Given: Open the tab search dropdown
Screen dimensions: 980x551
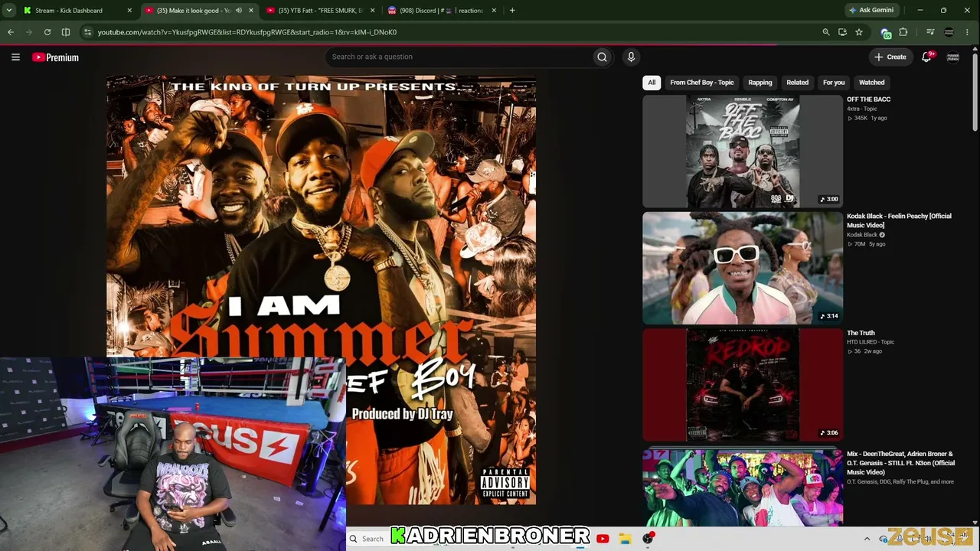Looking at the screenshot, I should pyautogui.click(x=9, y=11).
